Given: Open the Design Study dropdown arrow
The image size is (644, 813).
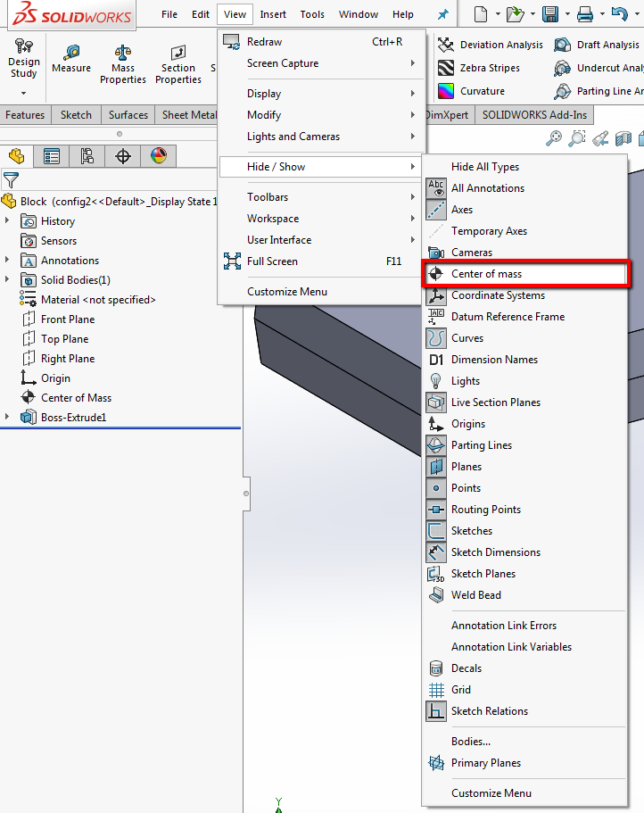Looking at the screenshot, I should pos(23,94).
